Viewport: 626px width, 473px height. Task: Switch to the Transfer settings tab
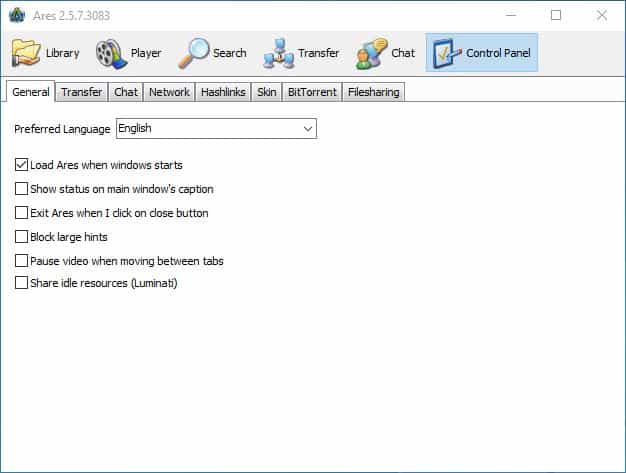click(x=81, y=92)
